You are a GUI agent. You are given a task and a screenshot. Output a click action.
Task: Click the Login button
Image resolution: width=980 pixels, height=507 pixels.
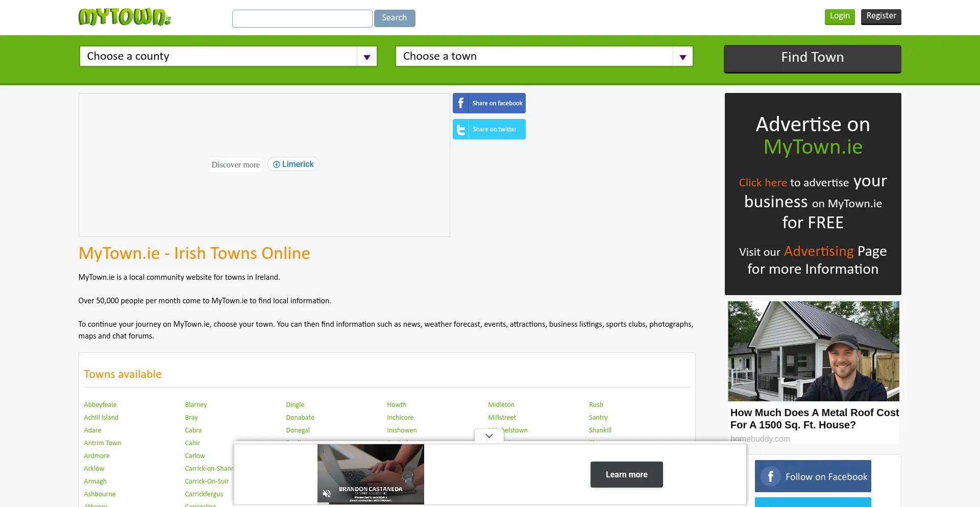click(x=839, y=16)
